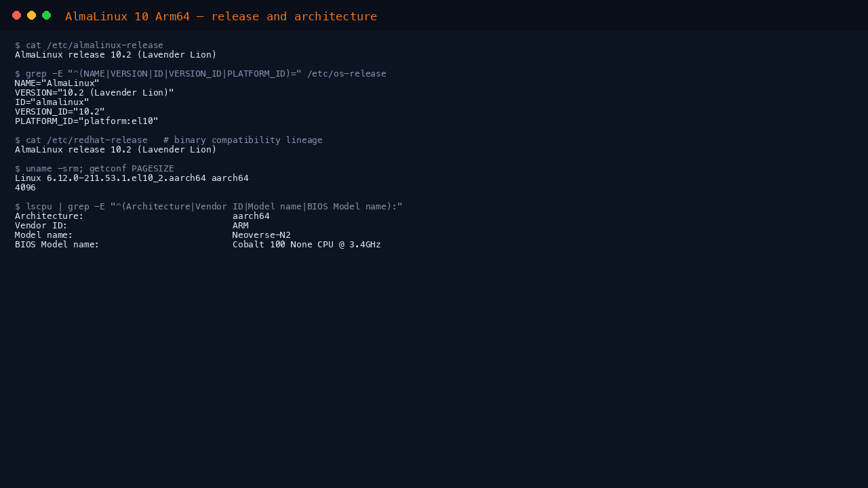Click the line PLATFORM_ID="platform:el10"
The image size is (868, 488).
(x=87, y=121)
